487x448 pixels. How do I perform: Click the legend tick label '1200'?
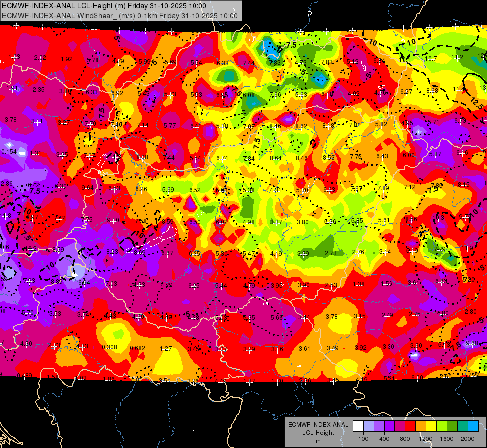426,439
